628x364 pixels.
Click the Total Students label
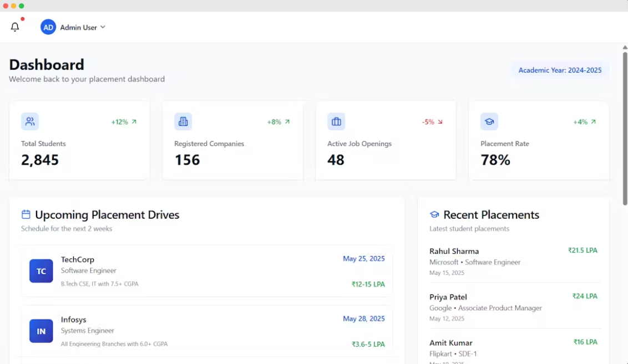[x=43, y=143]
